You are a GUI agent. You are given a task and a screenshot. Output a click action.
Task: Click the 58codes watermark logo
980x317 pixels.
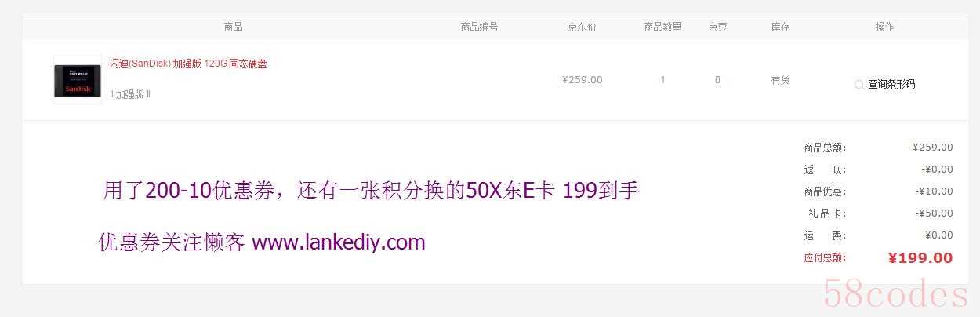pos(896,295)
